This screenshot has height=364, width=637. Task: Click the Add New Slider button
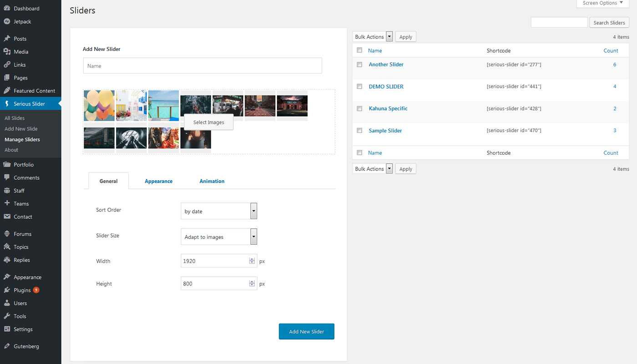307,332
